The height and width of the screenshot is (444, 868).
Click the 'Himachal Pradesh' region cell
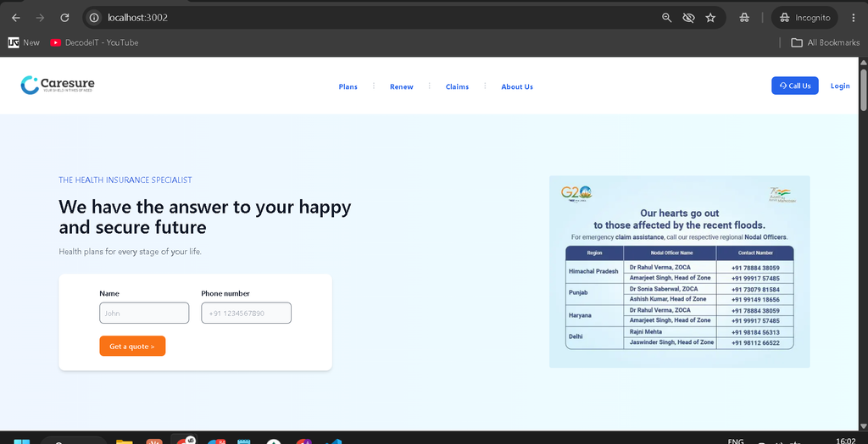coord(593,272)
